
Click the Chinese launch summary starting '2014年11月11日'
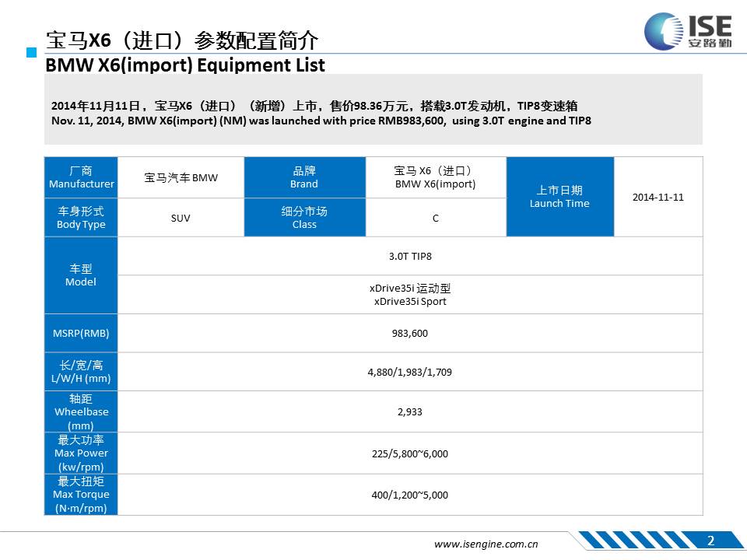[314, 106]
